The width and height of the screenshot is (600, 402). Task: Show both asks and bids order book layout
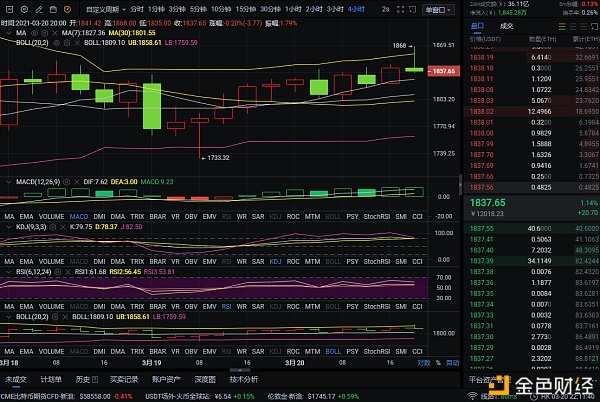click(562, 26)
